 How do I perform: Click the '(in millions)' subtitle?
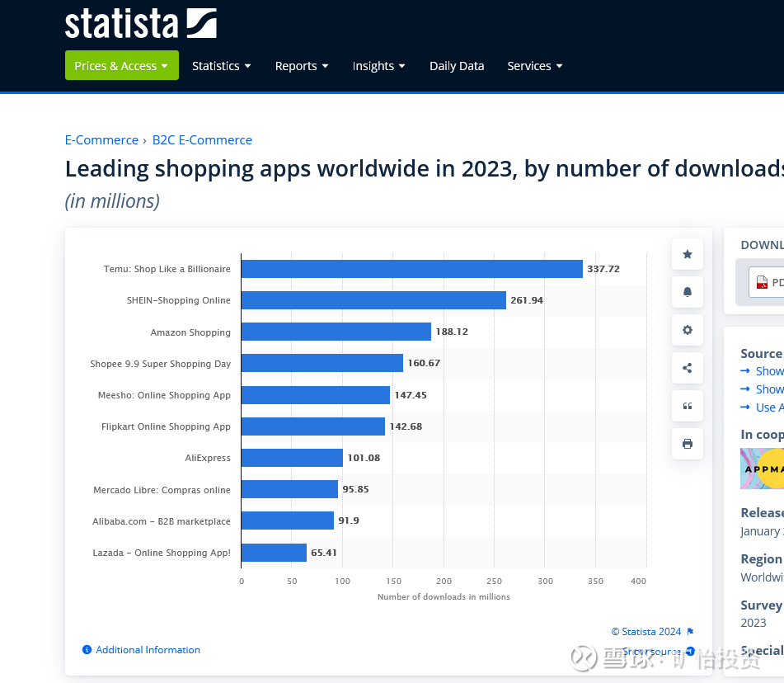pos(112,201)
